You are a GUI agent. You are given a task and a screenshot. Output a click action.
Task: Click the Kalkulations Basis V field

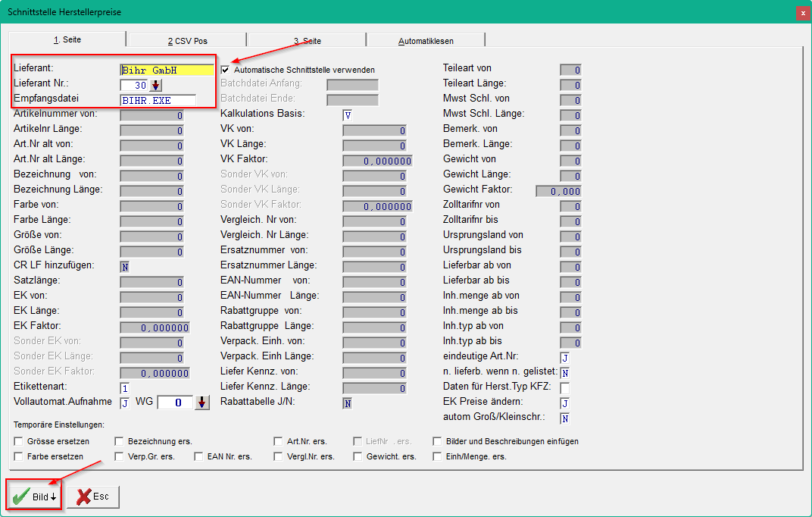[x=348, y=115]
